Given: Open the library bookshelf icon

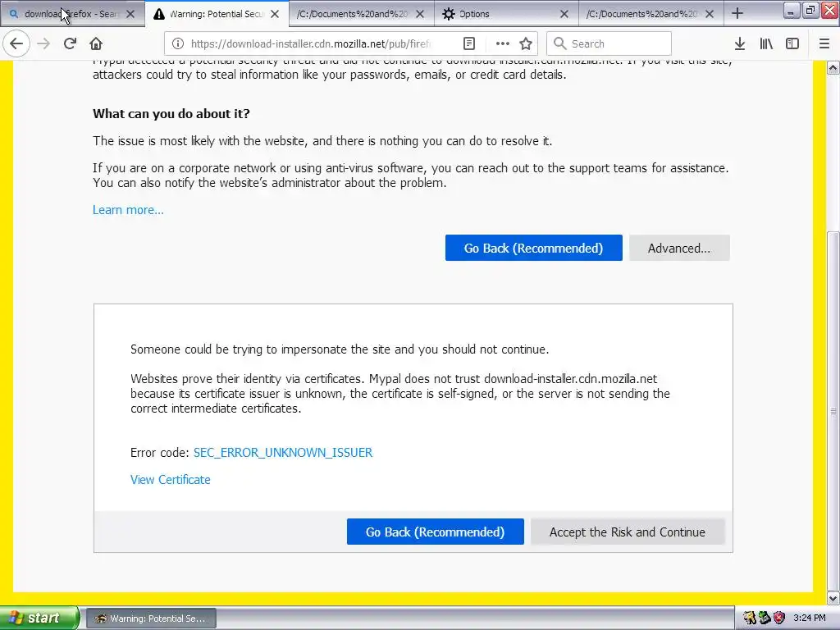Looking at the screenshot, I should point(766,43).
